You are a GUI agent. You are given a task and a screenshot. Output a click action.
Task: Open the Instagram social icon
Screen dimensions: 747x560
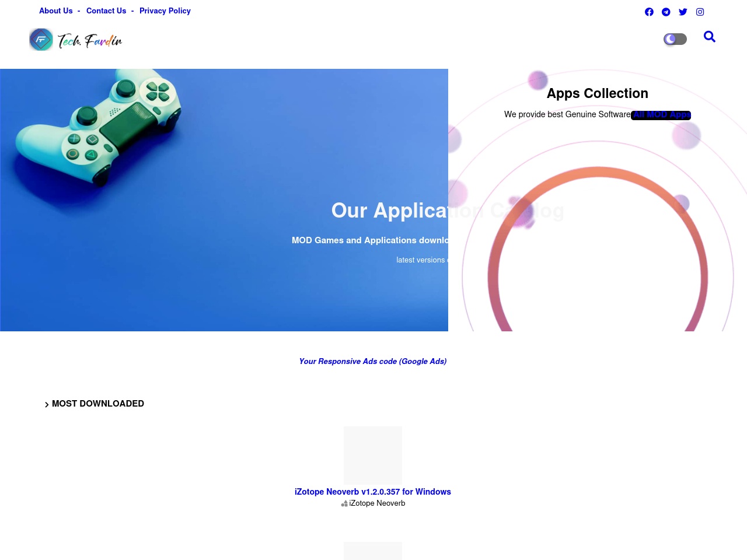click(700, 12)
